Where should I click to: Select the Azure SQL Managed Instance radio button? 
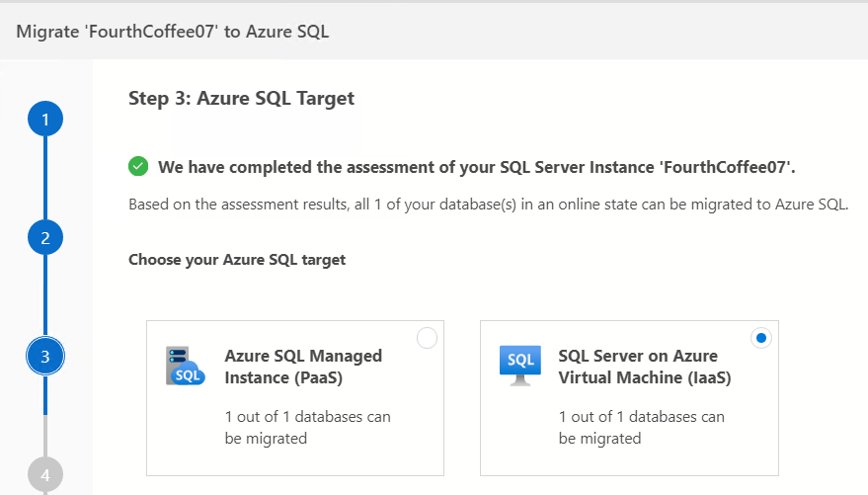click(x=427, y=339)
